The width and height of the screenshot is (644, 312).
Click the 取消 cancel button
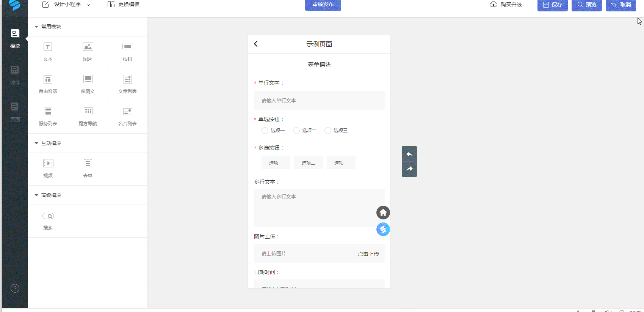(621, 5)
